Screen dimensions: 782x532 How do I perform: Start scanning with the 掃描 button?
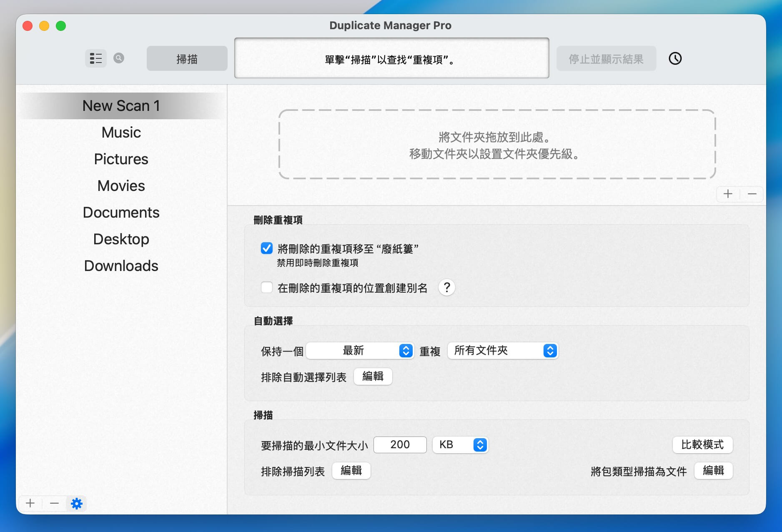187,58
